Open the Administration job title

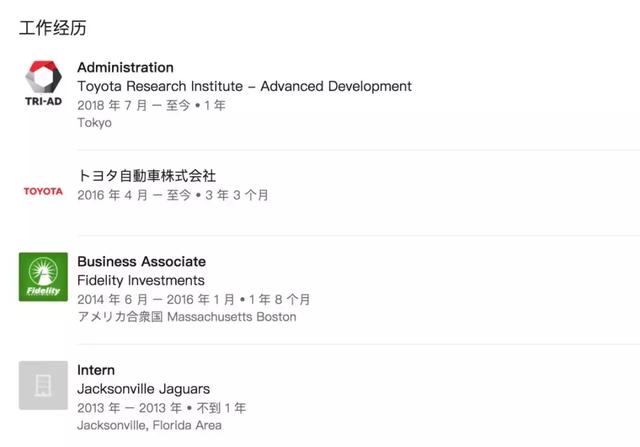point(125,67)
